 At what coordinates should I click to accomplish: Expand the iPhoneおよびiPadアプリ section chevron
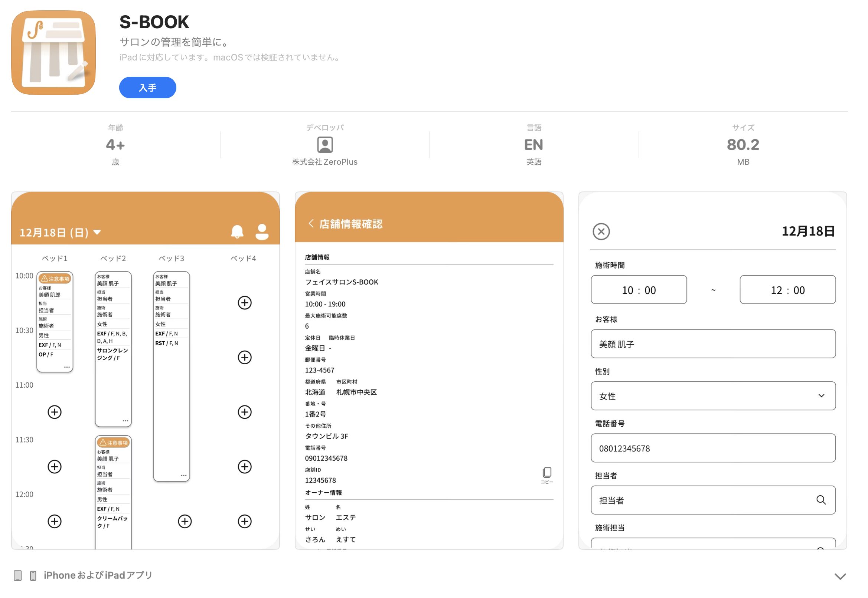840,576
